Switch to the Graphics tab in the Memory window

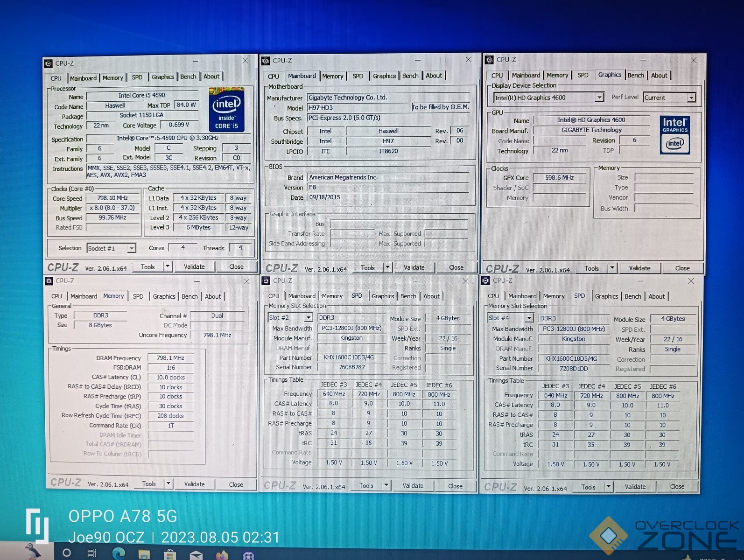click(164, 296)
